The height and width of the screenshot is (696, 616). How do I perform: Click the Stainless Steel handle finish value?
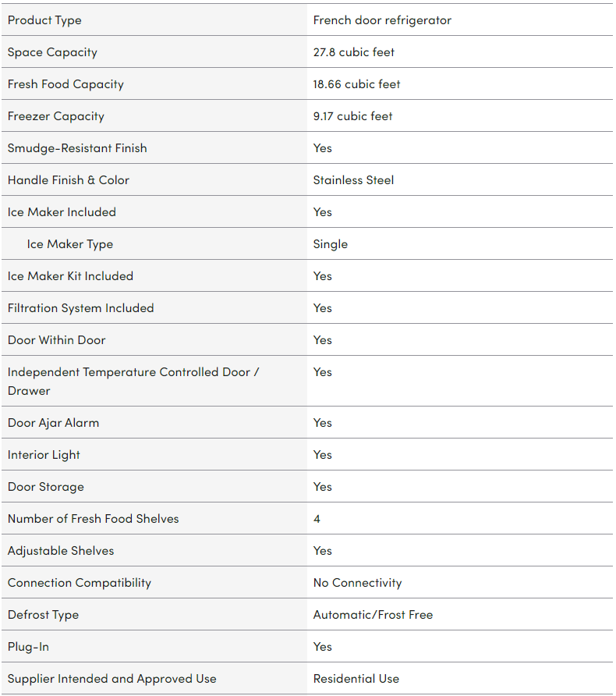click(x=353, y=180)
